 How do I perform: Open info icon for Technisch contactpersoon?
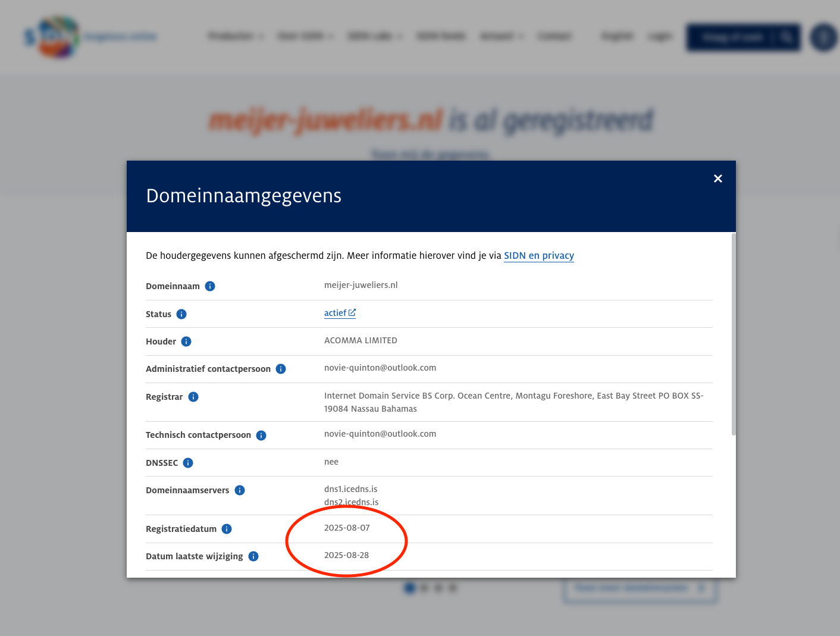pos(261,436)
